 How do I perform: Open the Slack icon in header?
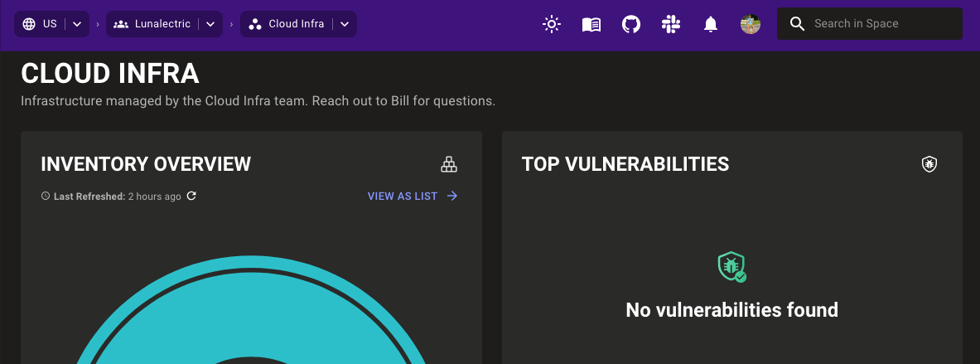point(671,24)
